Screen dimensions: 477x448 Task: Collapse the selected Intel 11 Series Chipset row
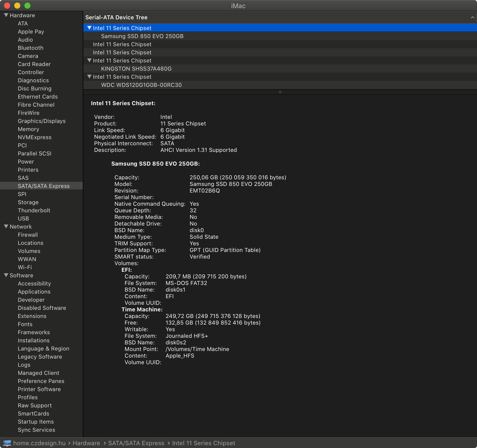click(89, 28)
